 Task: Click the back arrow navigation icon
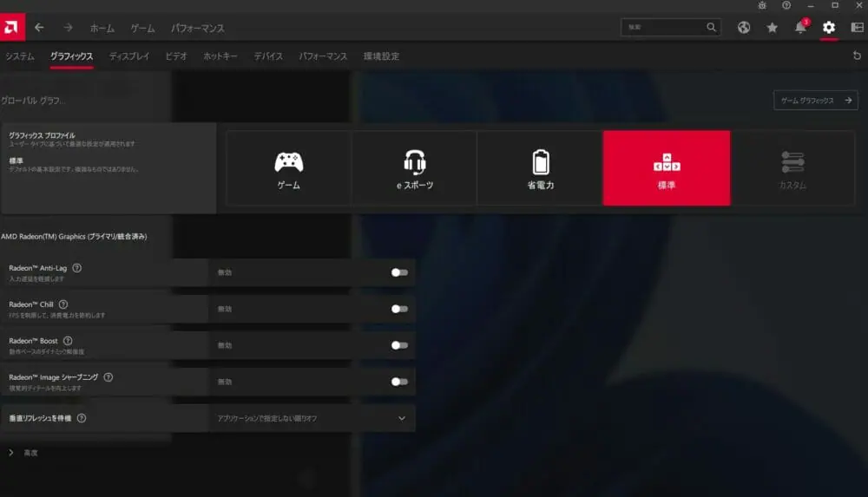[39, 28]
